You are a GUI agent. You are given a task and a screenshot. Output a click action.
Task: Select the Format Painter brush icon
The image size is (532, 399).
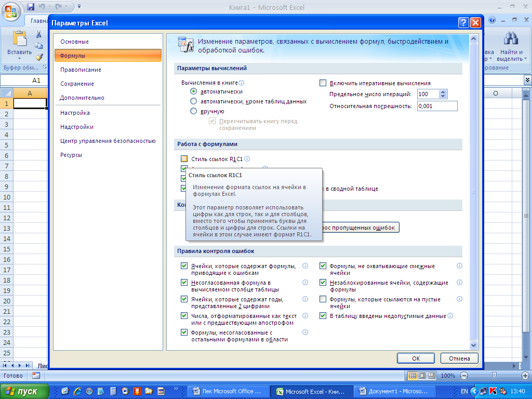(x=38, y=57)
